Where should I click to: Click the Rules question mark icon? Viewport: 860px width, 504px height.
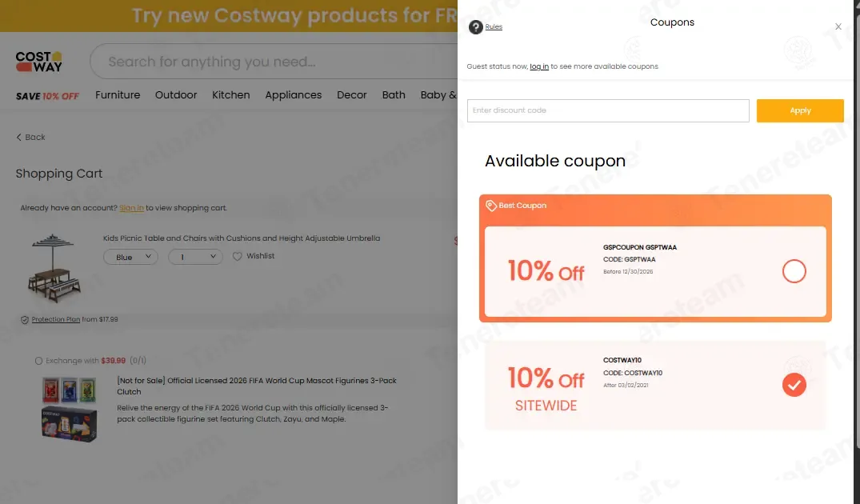coord(475,27)
